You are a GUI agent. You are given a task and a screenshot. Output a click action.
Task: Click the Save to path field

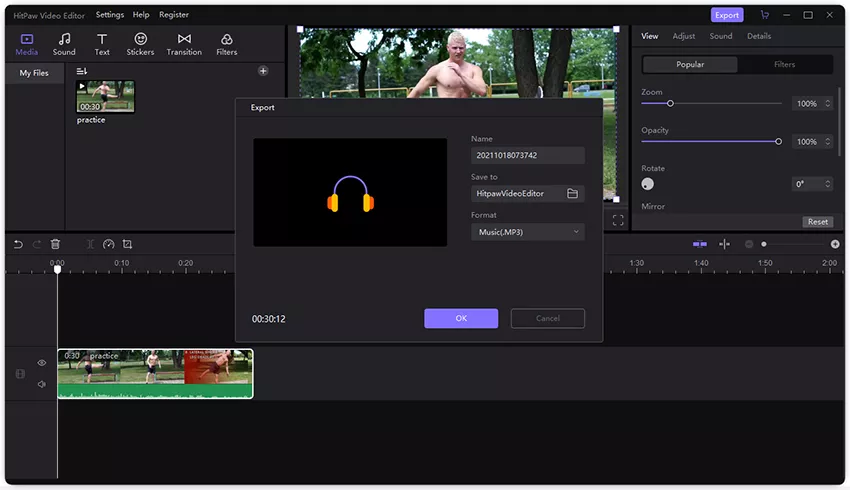[x=528, y=194]
